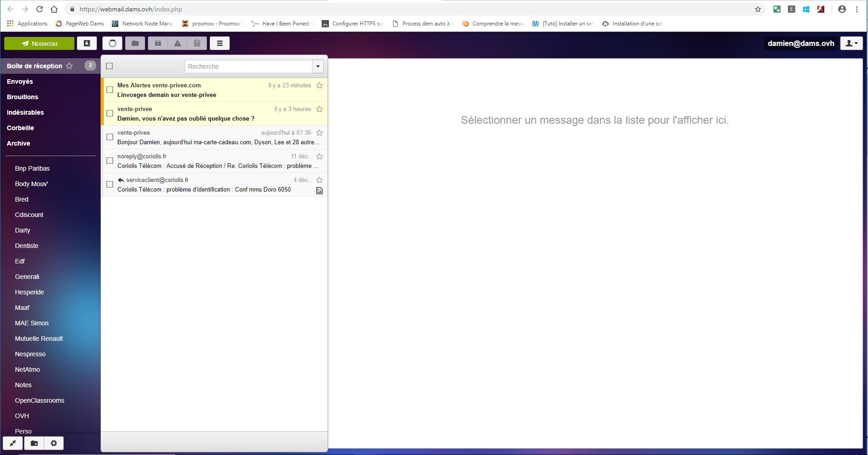Image resolution: width=868 pixels, height=455 pixels.
Task: Open the account user dropdown menu
Action: pos(851,43)
